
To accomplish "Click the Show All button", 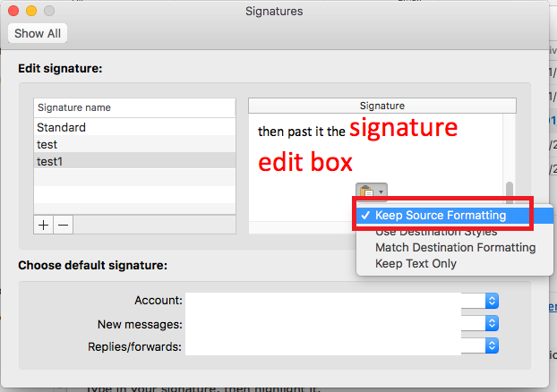I will point(38,33).
